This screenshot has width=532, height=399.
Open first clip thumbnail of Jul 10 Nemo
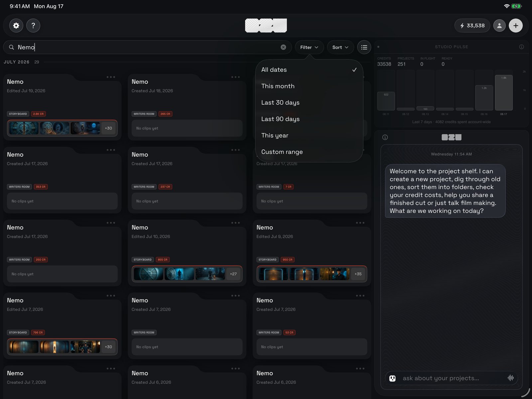(149, 274)
